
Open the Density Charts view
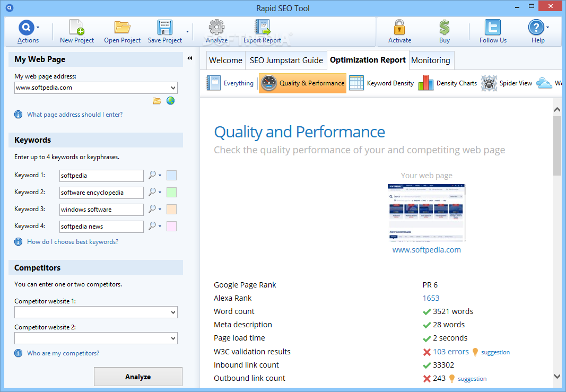[448, 83]
